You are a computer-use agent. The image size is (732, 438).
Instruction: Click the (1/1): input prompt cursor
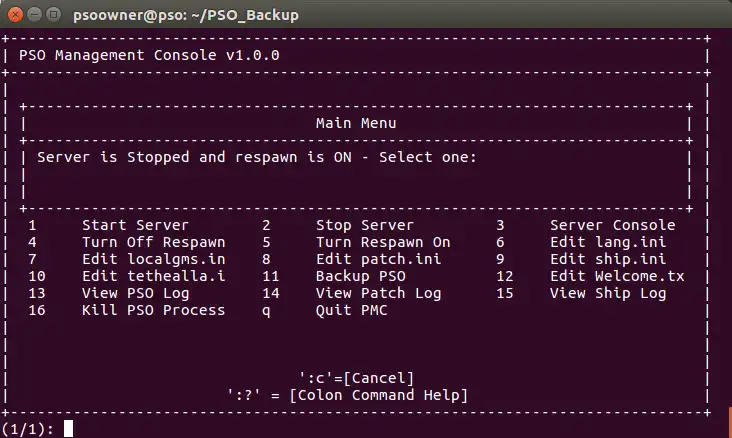pos(68,429)
